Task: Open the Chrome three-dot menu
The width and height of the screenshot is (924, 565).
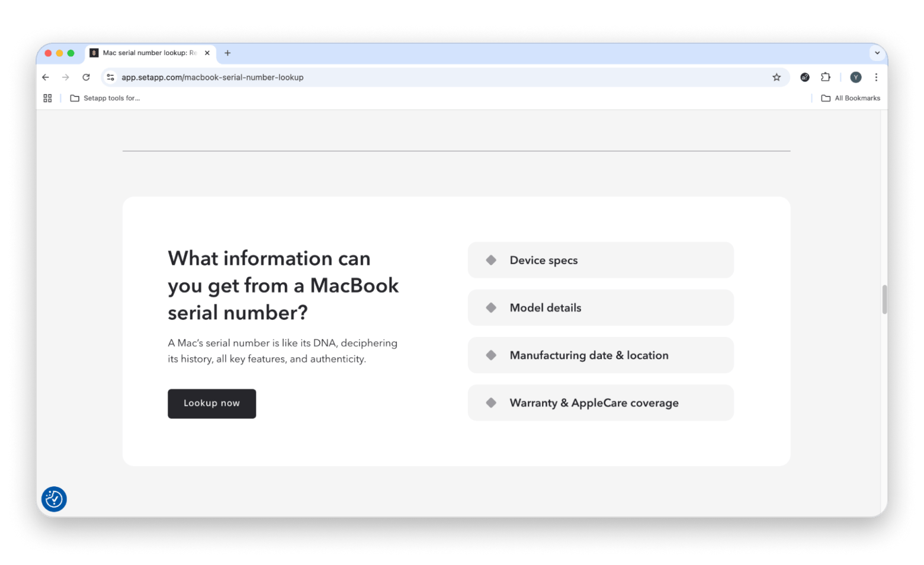Action: tap(876, 78)
